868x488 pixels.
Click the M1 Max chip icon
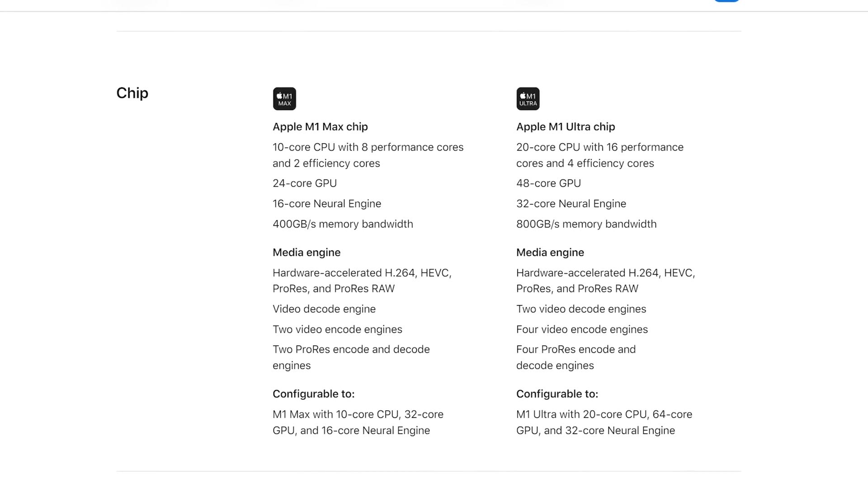pos(284,99)
